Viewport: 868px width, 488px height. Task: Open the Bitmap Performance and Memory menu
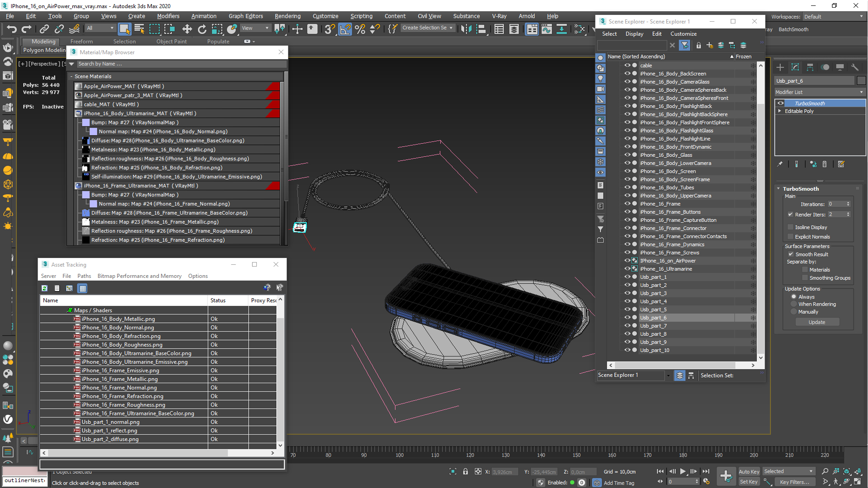pos(139,276)
